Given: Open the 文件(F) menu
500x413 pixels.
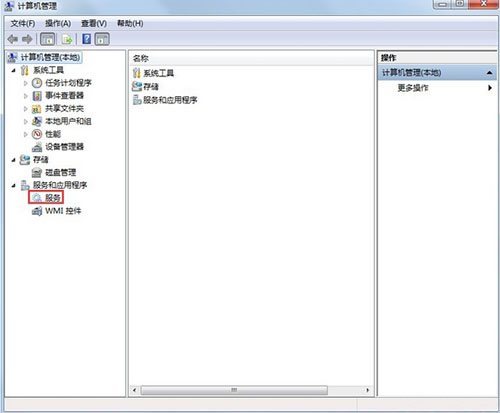Looking at the screenshot, I should tap(23, 24).
